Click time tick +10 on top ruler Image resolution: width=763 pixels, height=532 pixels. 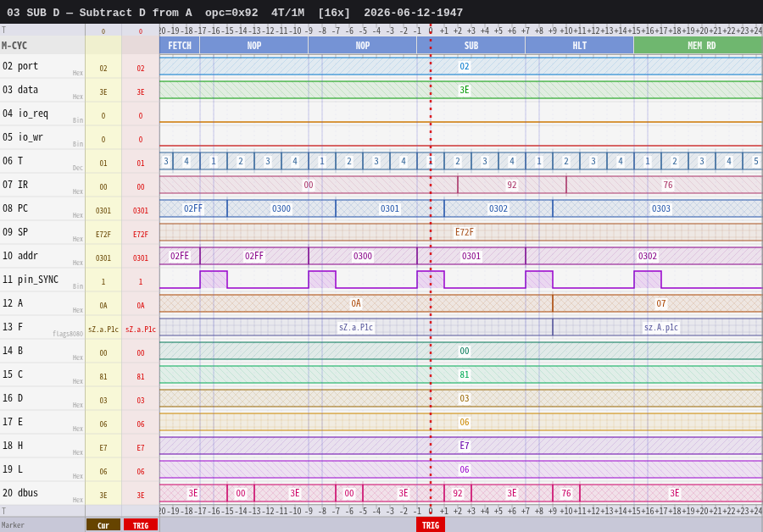pos(566,30)
